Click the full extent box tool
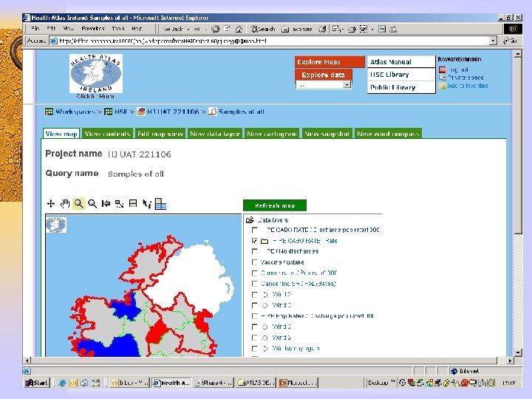The height and width of the screenshot is (399, 532). [133, 204]
